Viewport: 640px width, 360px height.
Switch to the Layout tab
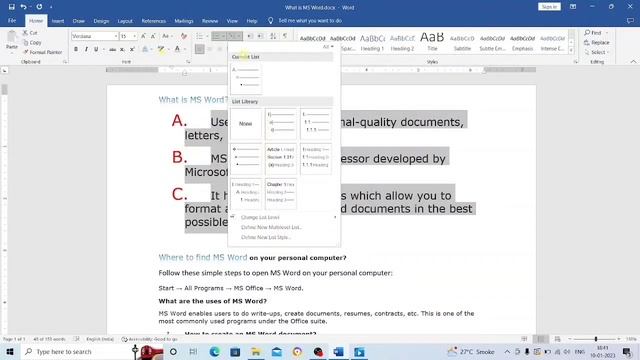pyautogui.click(x=125, y=21)
